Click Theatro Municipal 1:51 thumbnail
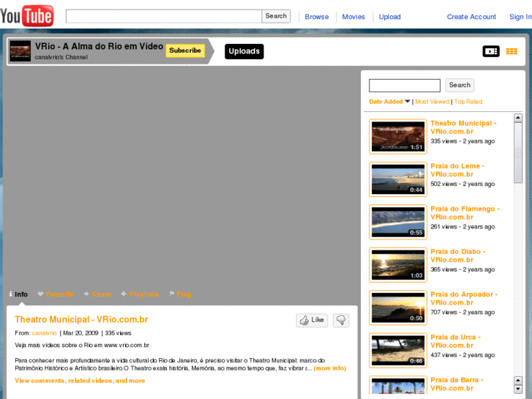532x399 pixels. (x=398, y=136)
